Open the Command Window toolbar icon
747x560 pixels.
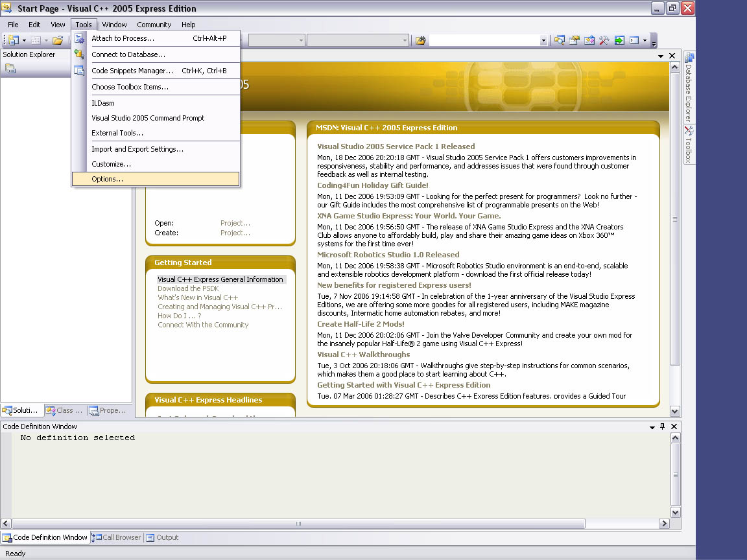tap(634, 40)
